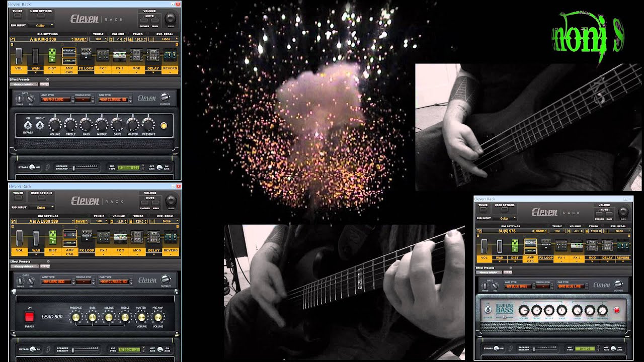The image size is (644, 362).
Task: Select the wah pedal icon in the L800 389 window
Action: click(x=36, y=238)
